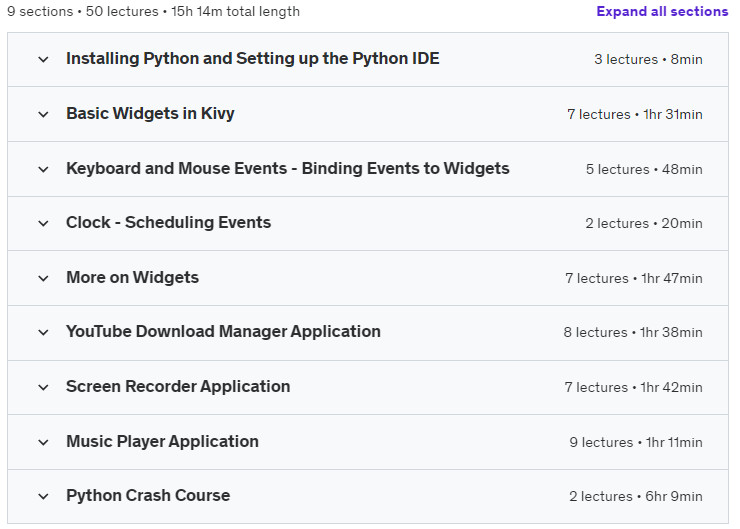Click the '5 lectures • 48min' text

click(644, 169)
